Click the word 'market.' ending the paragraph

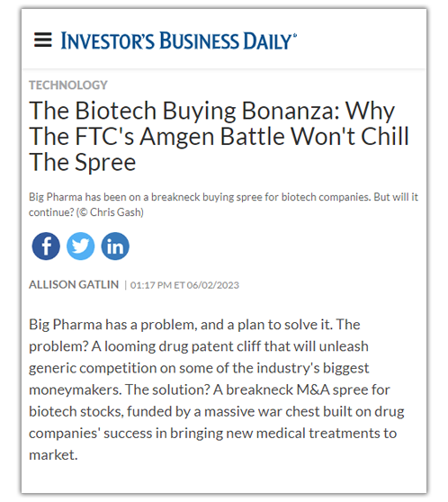(53, 454)
